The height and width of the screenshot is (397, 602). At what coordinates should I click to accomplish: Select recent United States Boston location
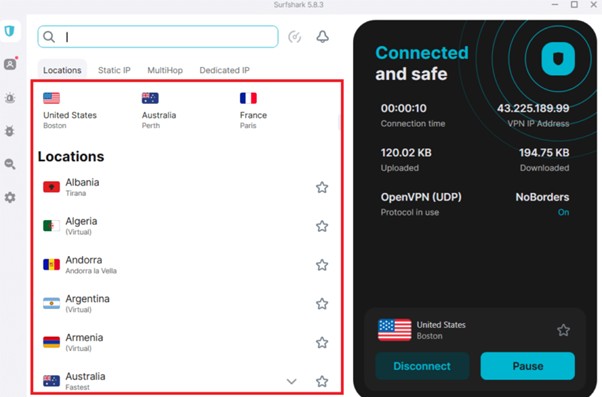[69, 111]
